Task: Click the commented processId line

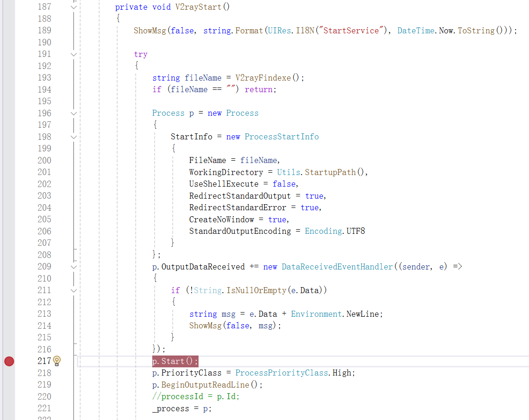Action: click(195, 396)
